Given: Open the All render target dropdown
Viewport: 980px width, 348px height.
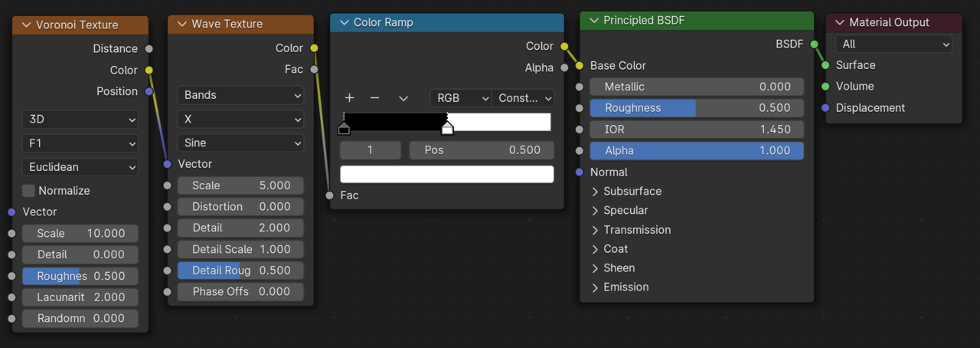Looking at the screenshot, I should coord(893,44).
